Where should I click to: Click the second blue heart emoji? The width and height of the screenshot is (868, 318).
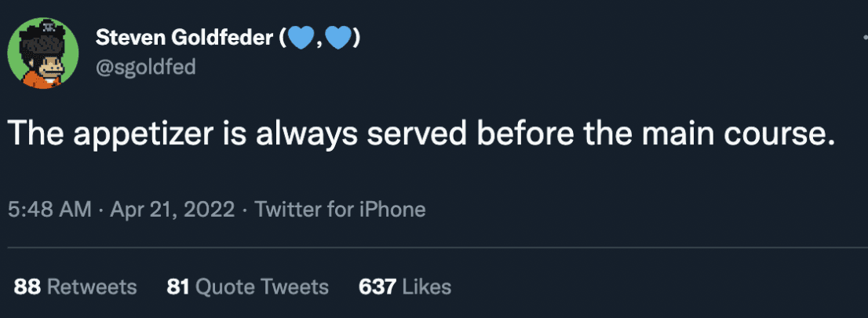tap(337, 37)
